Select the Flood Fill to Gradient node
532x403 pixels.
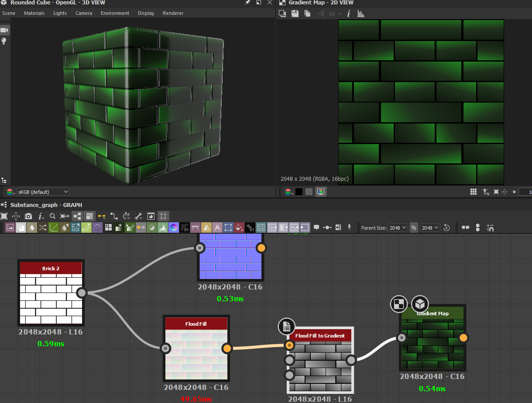[x=320, y=360]
